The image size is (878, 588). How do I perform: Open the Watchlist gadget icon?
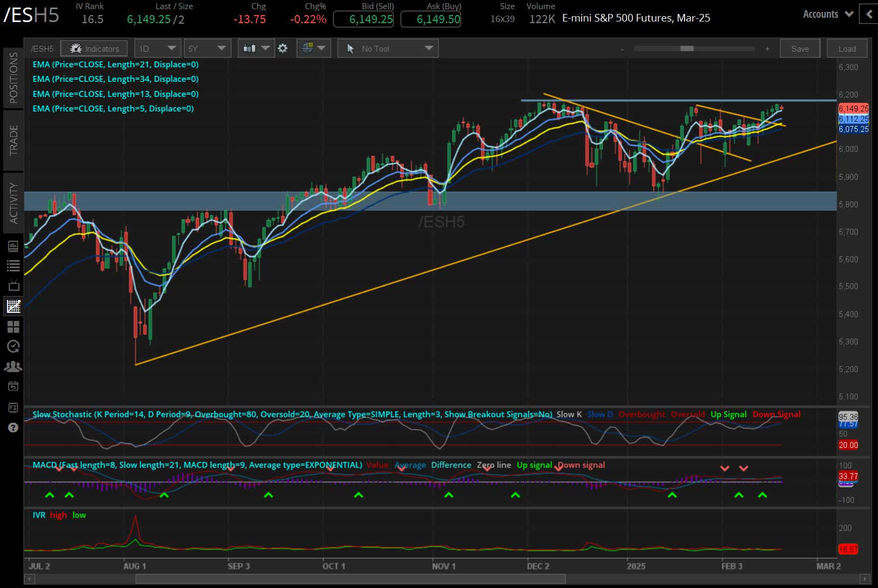click(x=13, y=265)
